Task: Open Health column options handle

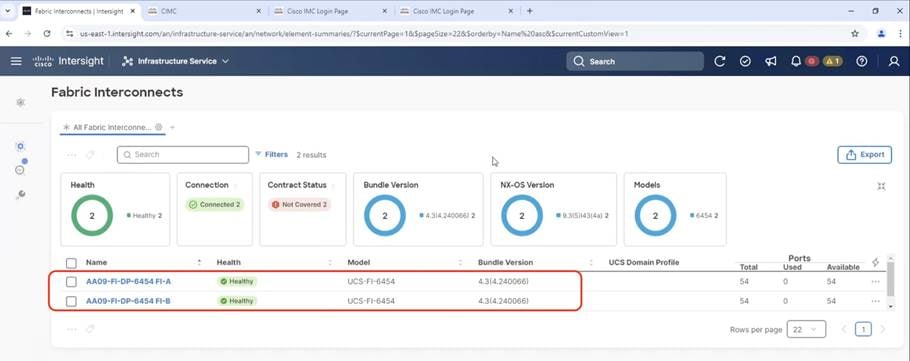Action: pos(330,262)
